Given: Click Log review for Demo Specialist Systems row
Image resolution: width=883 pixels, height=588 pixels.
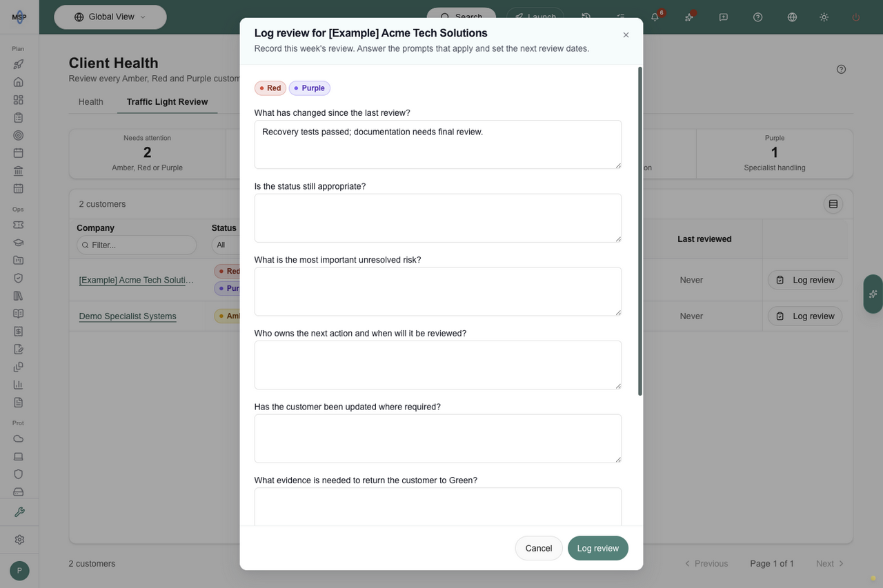Looking at the screenshot, I should tap(805, 316).
